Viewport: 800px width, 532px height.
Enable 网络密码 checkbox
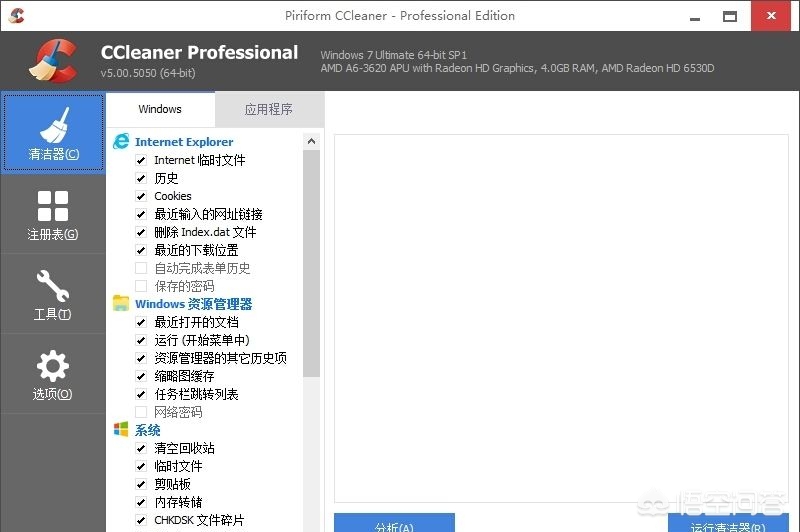141,412
